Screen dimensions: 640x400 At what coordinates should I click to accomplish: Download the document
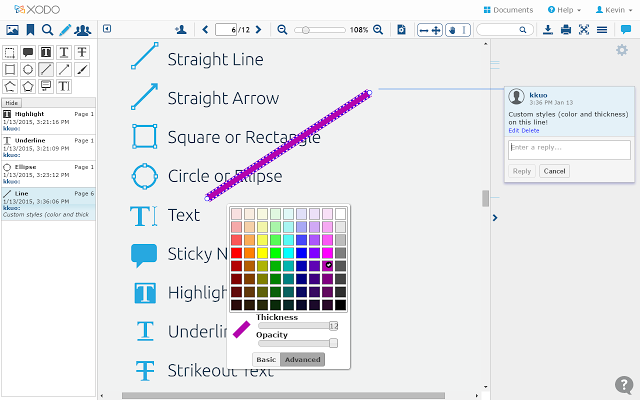[x=548, y=30]
